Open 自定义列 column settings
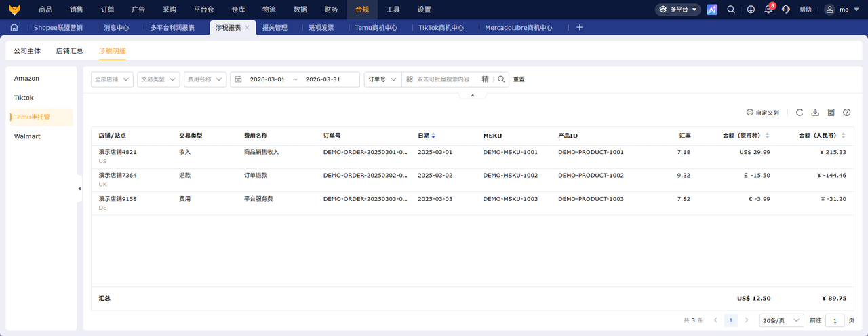The image size is (868, 336). click(762, 113)
